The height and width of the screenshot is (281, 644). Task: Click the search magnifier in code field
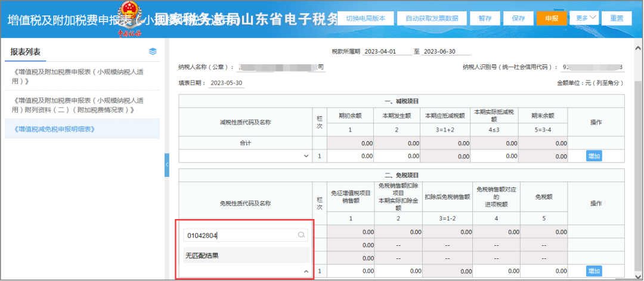tap(302, 235)
